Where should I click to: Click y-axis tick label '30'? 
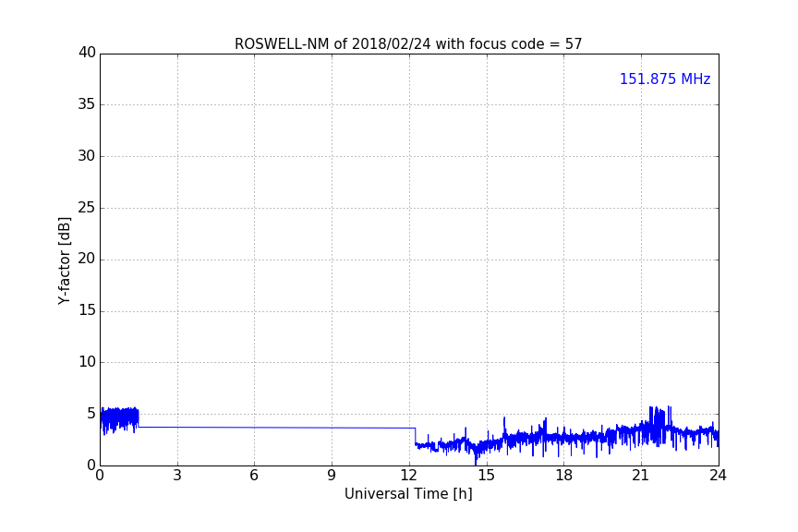point(87,156)
